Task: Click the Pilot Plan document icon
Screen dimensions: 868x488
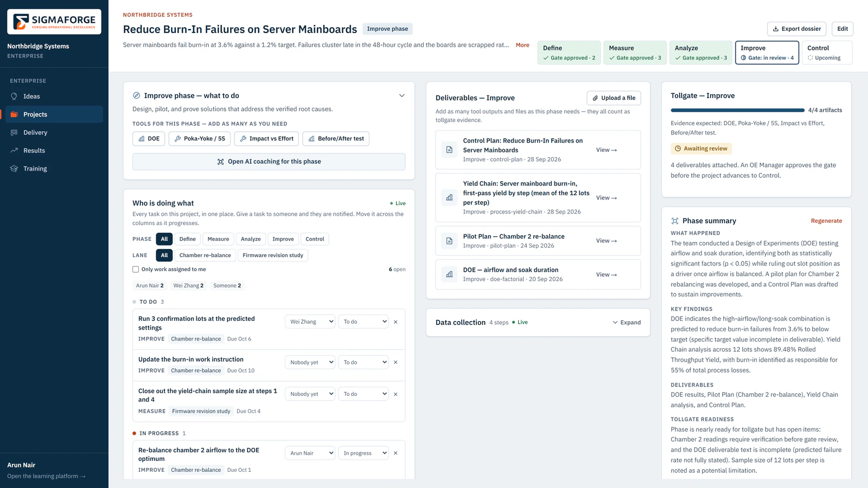Action: point(449,241)
